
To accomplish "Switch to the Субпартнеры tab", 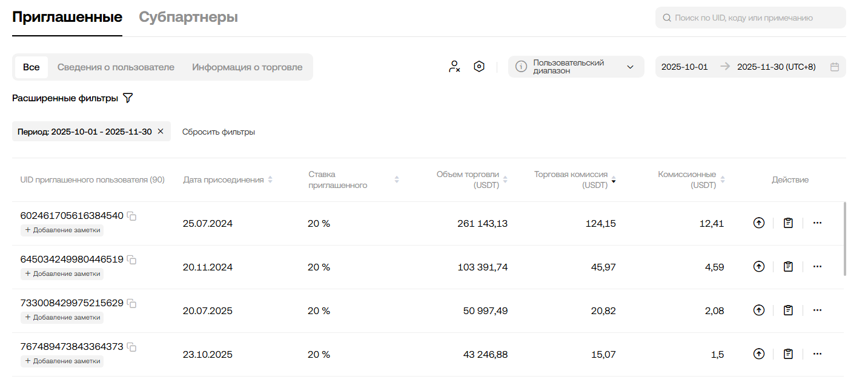I will pos(188,18).
